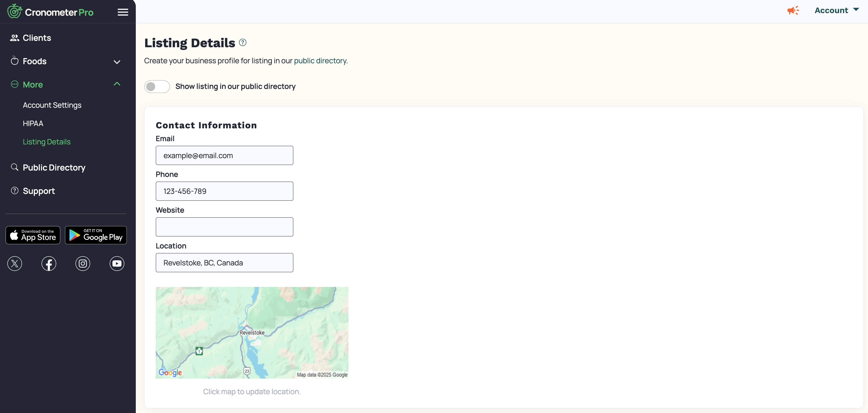The image size is (868, 413).
Task: Click the Contact Information heading
Action: coord(206,125)
